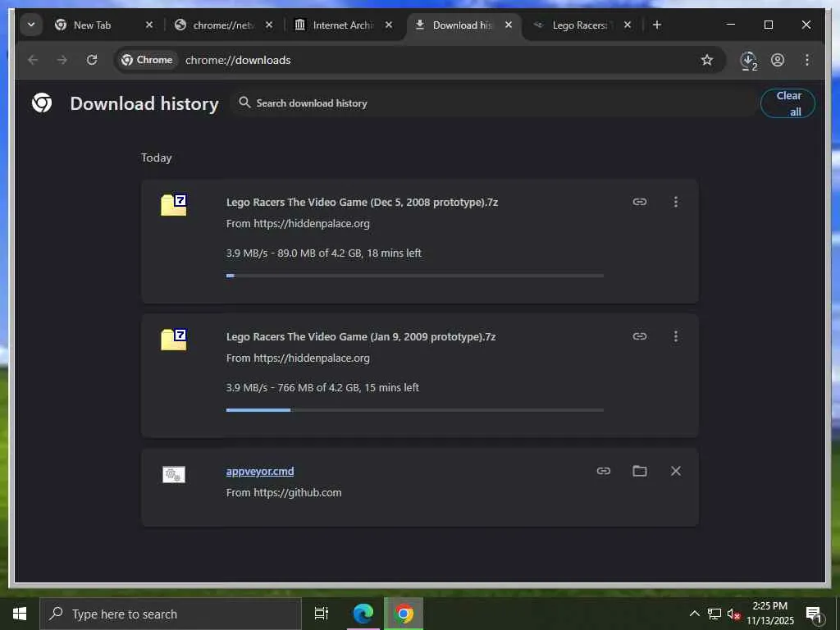This screenshot has width=840, height=630.
Task: Open the profile avatar menu
Action: pyautogui.click(x=778, y=60)
